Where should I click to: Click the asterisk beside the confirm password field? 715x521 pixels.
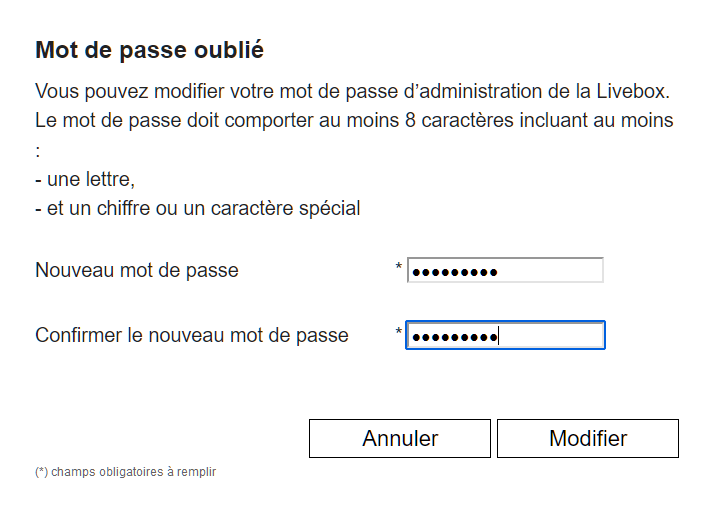click(x=399, y=333)
